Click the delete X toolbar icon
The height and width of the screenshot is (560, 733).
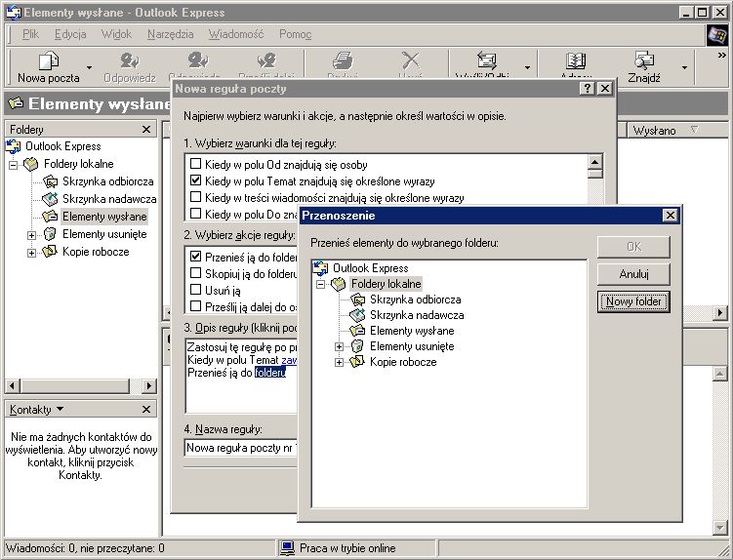pyautogui.click(x=411, y=60)
